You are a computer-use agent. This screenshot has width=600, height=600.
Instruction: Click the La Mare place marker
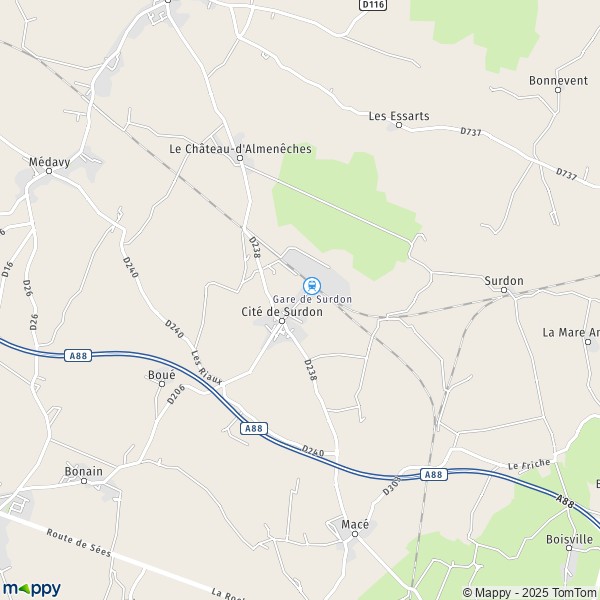[x=588, y=342]
